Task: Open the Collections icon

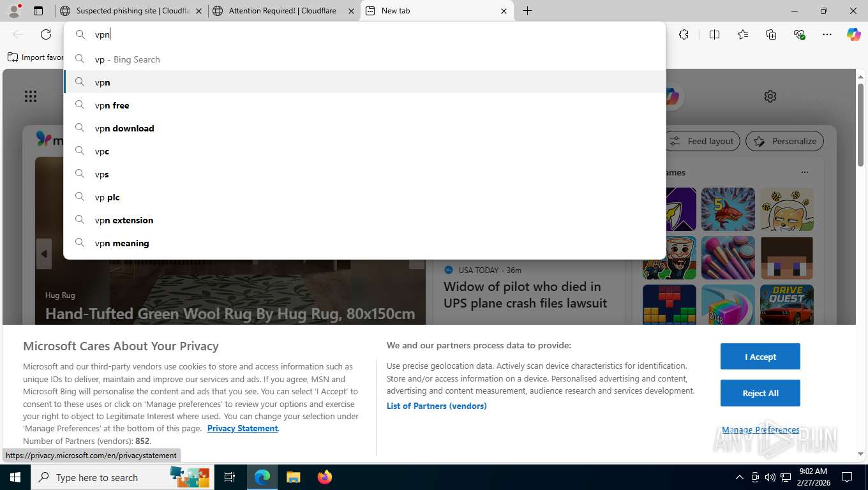Action: [771, 34]
